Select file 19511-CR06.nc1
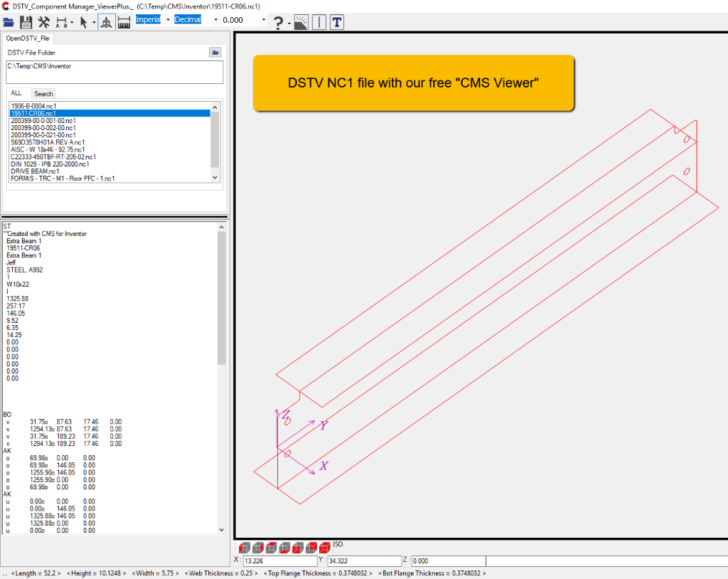 109,113
